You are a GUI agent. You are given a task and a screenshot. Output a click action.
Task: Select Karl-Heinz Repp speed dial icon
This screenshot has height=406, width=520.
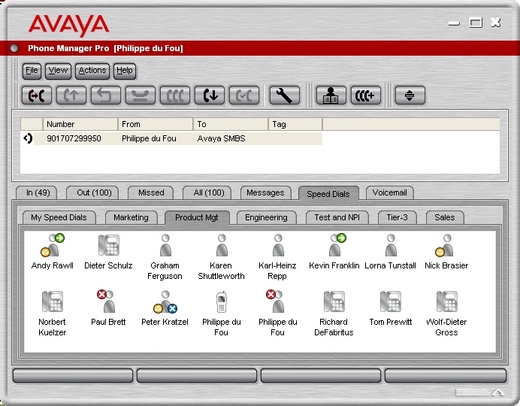click(278, 245)
